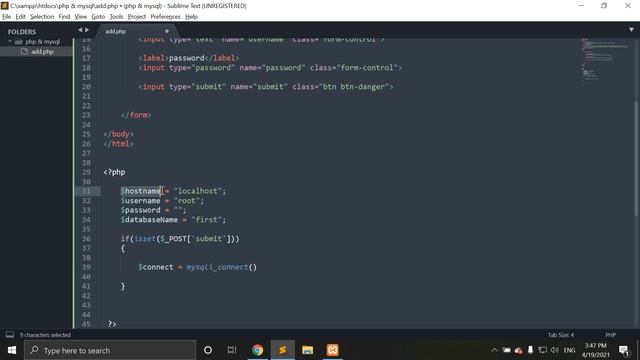Show hidden system tray icons
640x360 pixels.
pyautogui.click(x=494, y=350)
